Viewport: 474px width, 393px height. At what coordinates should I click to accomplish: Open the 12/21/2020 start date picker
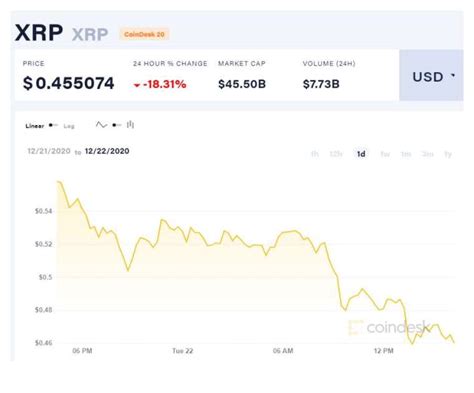click(49, 151)
